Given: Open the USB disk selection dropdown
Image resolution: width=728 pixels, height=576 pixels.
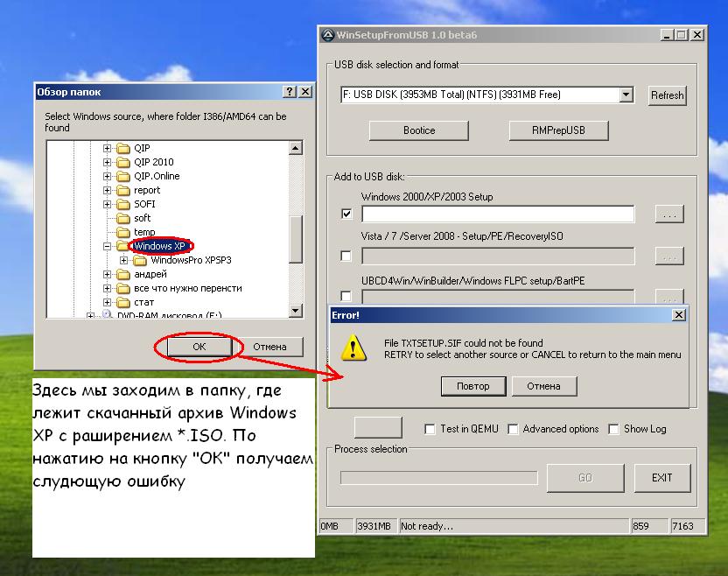Looking at the screenshot, I should click(x=626, y=95).
